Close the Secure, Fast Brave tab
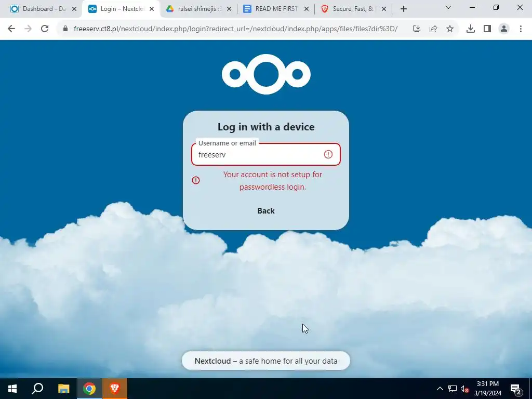532x399 pixels. [384, 9]
